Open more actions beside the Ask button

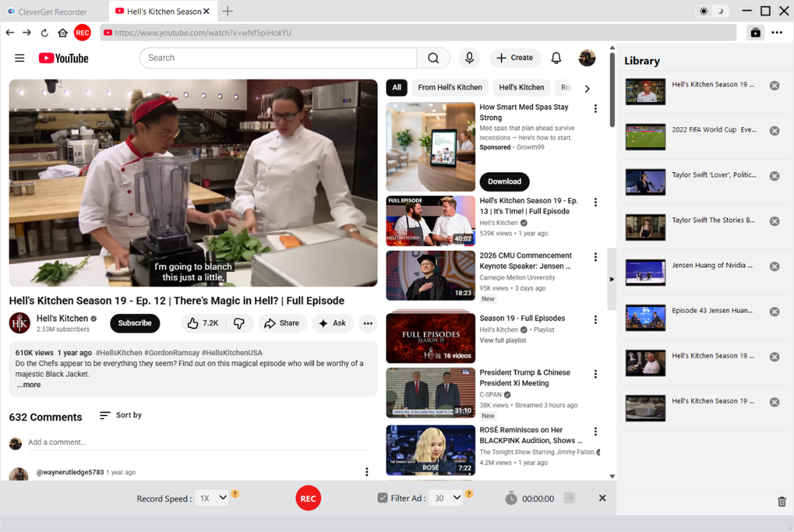tap(368, 323)
